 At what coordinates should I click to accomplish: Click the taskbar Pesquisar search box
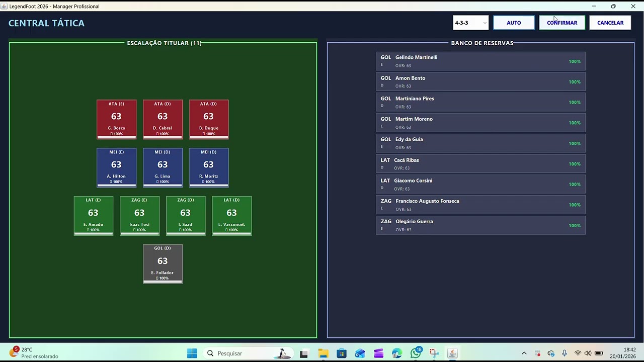tap(249, 353)
